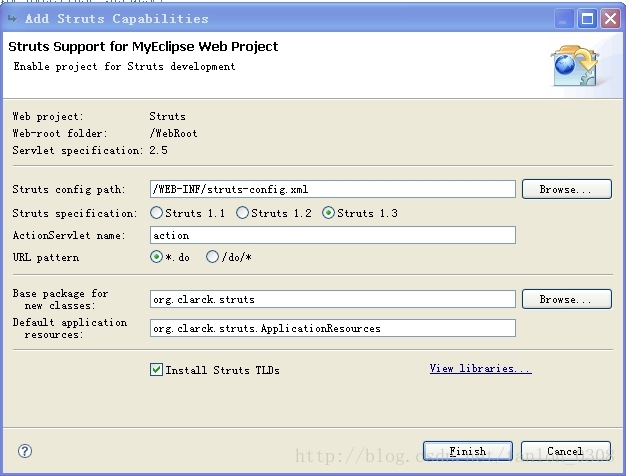This screenshot has width=626, height=476.
Task: Open the View libraries link
Action: [x=480, y=368]
